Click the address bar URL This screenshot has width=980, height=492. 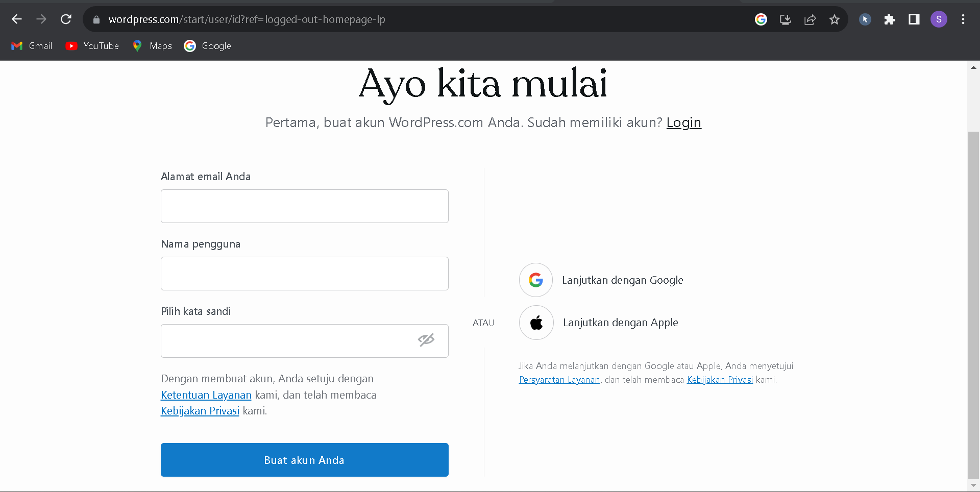[247, 19]
